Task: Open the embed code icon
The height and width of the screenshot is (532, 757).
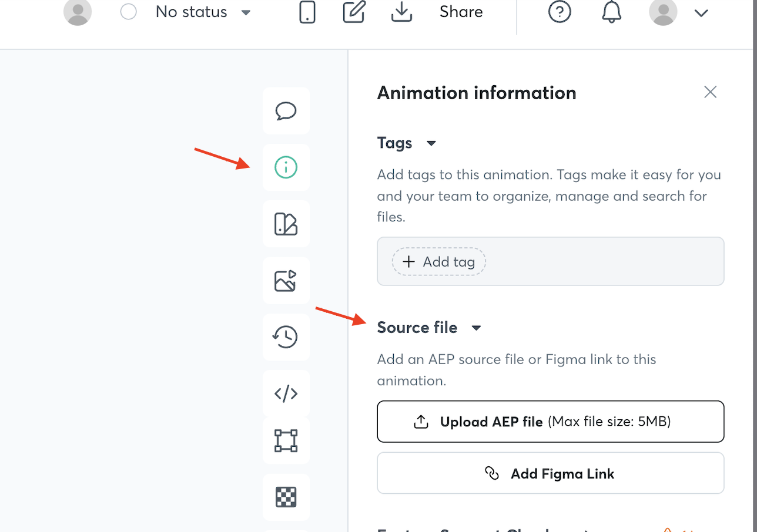Action: (286, 393)
